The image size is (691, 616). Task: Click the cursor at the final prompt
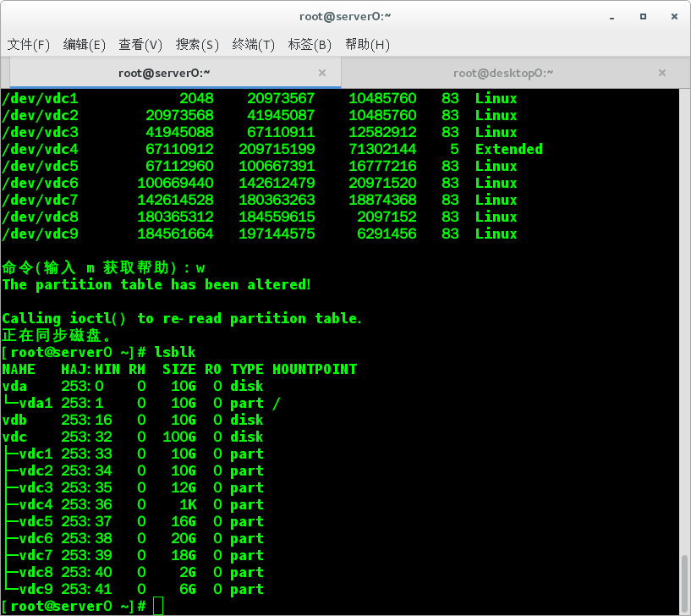tap(158, 606)
